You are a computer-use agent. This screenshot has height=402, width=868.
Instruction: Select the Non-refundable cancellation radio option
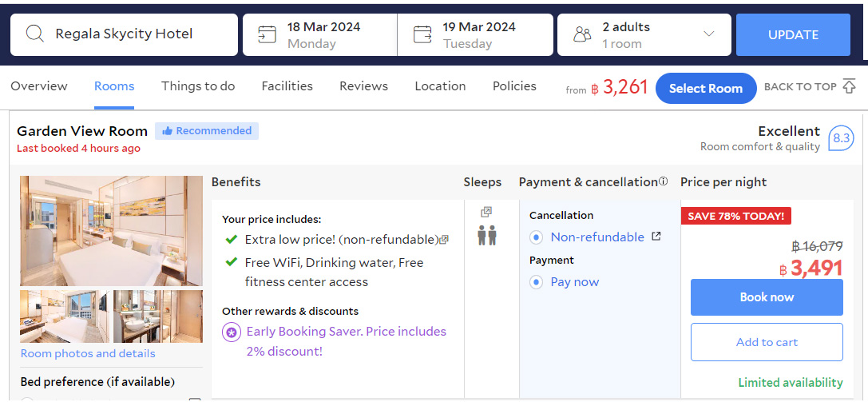536,237
